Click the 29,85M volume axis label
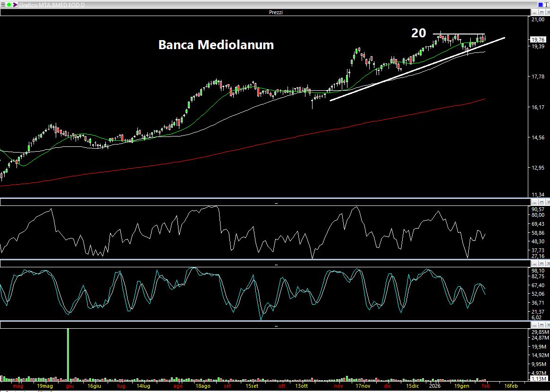Viewport: 550px width, 392px height. click(x=539, y=332)
